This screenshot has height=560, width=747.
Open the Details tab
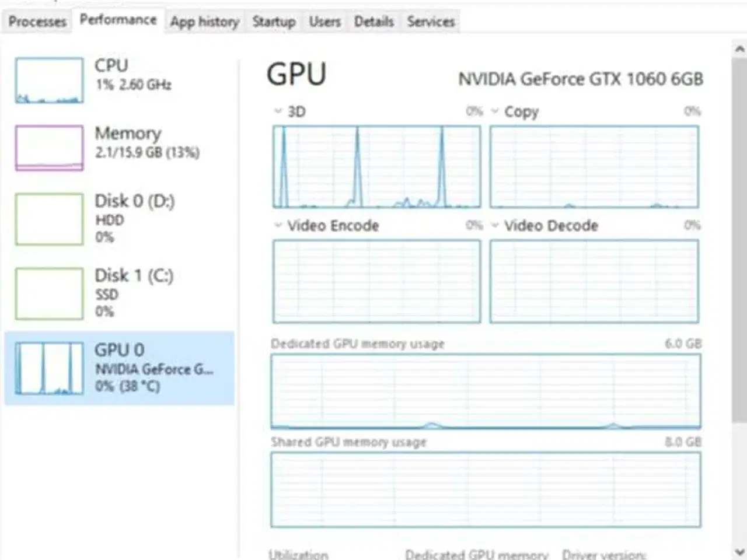[x=373, y=22]
